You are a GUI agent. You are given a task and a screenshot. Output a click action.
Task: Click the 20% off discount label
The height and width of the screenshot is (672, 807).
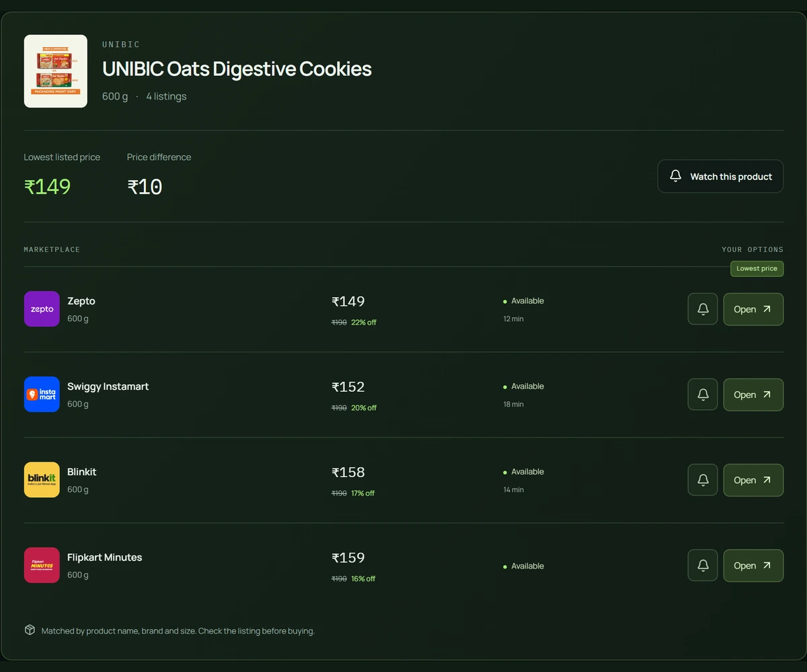point(364,408)
